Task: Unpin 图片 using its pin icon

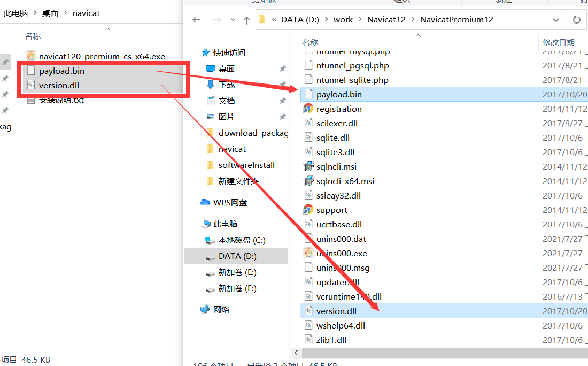Action: [282, 117]
